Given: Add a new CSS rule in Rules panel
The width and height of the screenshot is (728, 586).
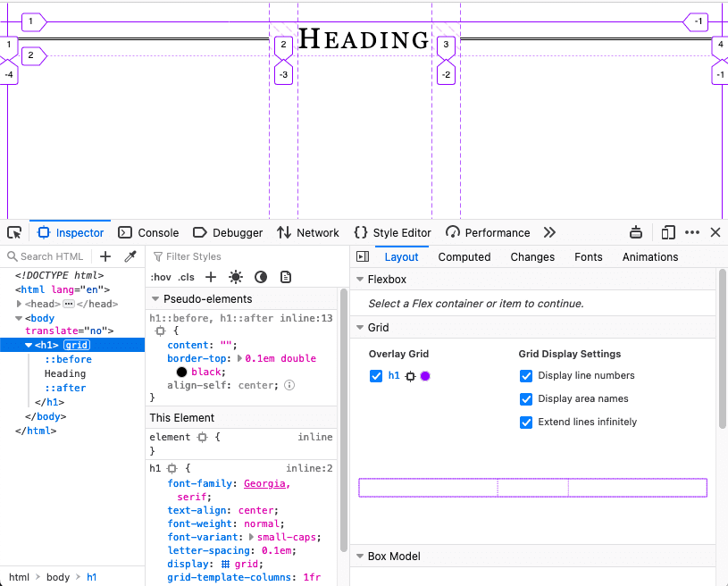Looking at the screenshot, I should click(x=211, y=277).
